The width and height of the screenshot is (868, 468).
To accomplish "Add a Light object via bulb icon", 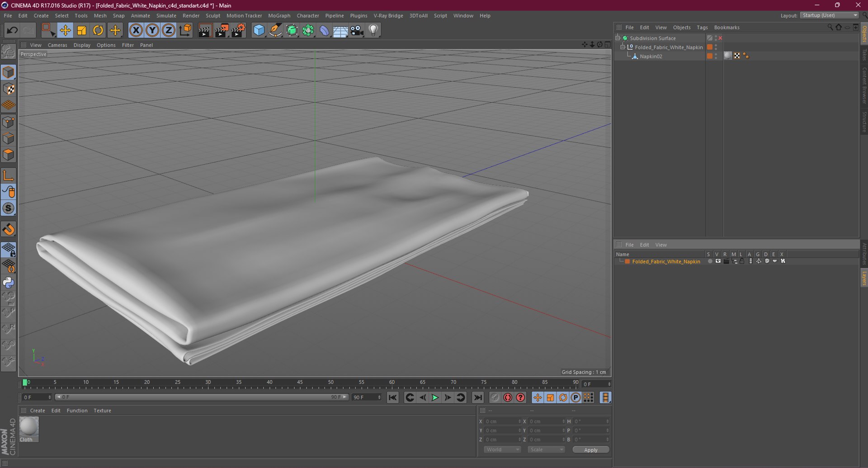I will point(373,30).
